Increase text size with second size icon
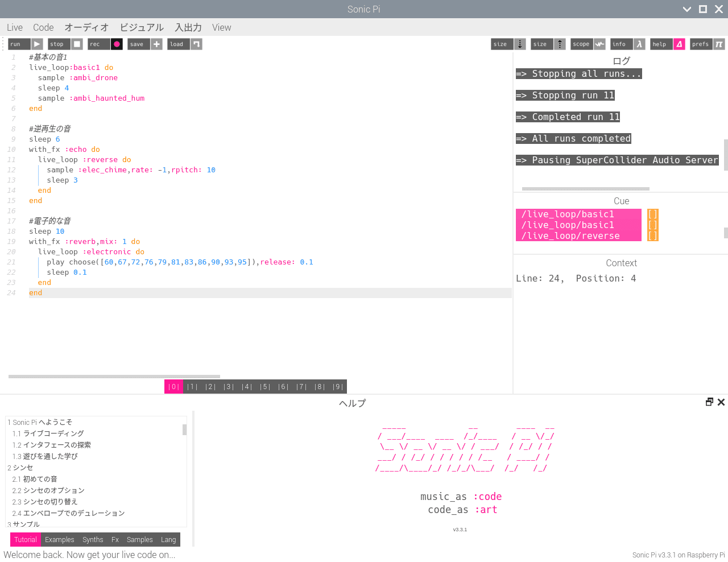 click(560, 44)
